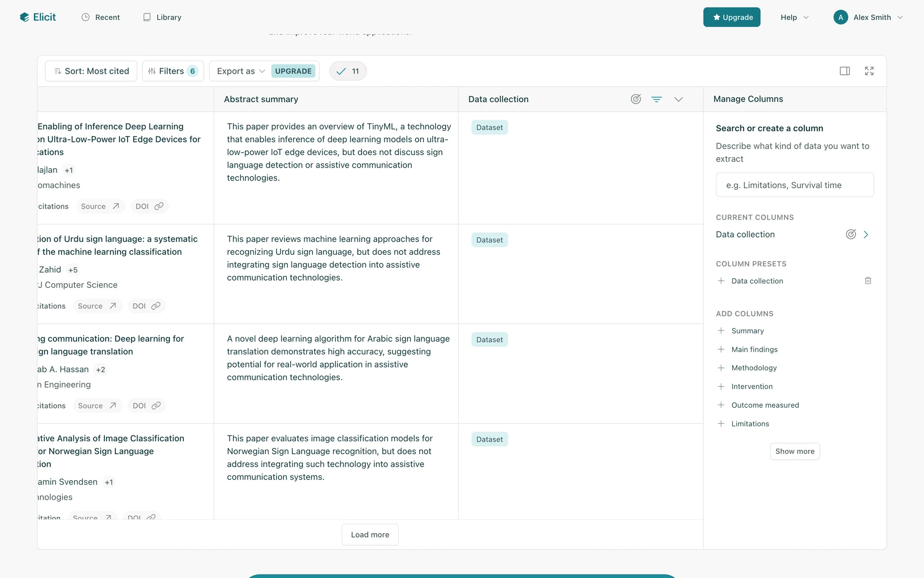Open Source arrow for Urdu sign language paper
This screenshot has width=924, height=578.
point(113,306)
